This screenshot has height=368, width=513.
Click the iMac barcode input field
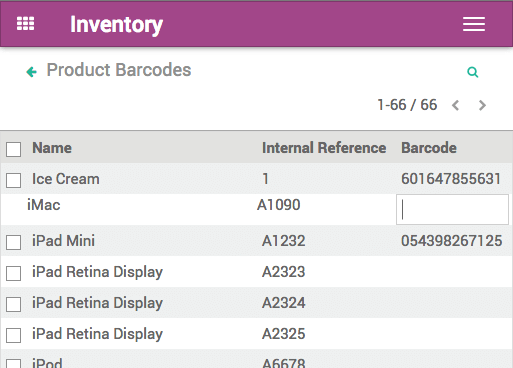[x=452, y=210]
